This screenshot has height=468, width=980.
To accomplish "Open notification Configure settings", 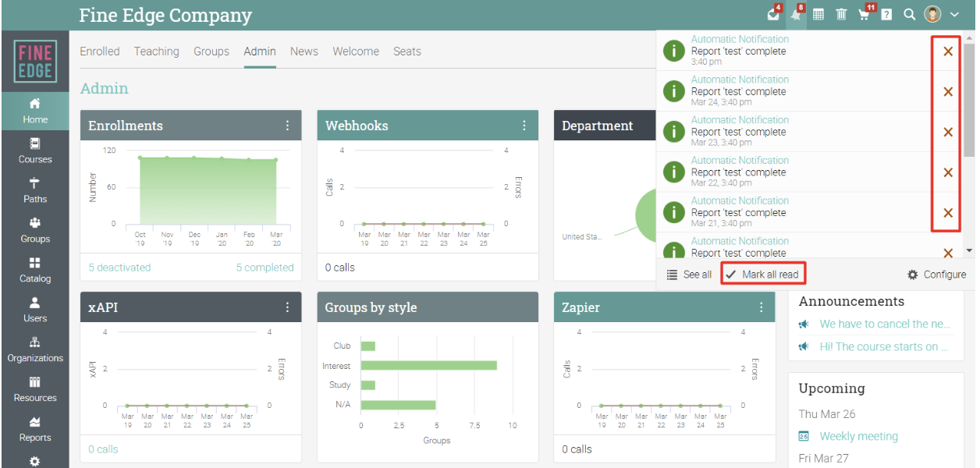I will [x=936, y=275].
